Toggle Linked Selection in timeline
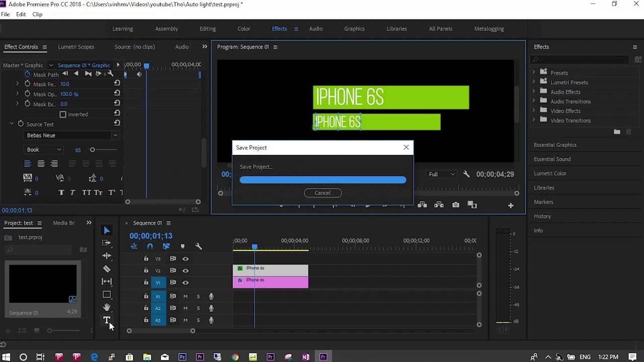644x362 pixels. point(166,246)
